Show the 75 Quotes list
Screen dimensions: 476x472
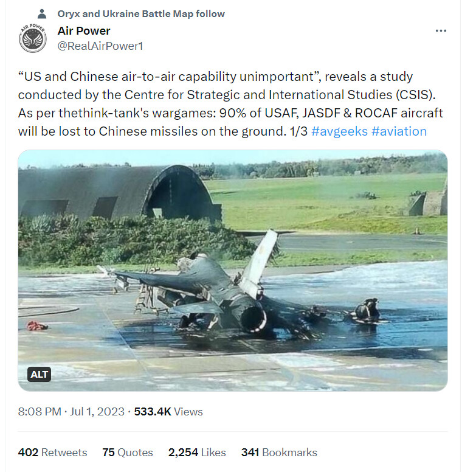(128, 452)
